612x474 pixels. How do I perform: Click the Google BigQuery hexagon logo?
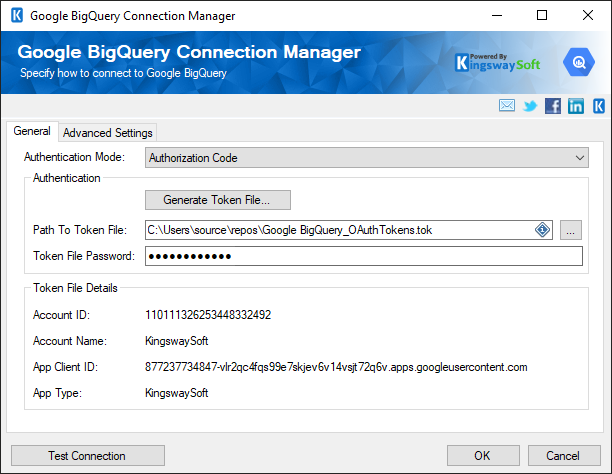(579, 62)
